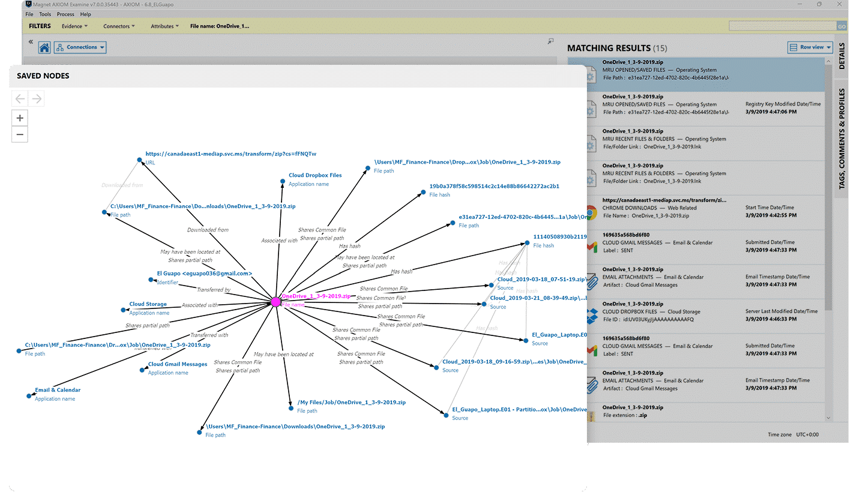Image resolution: width=860 pixels, height=504 pixels.
Task: Go to the Home view icon
Action: click(44, 47)
